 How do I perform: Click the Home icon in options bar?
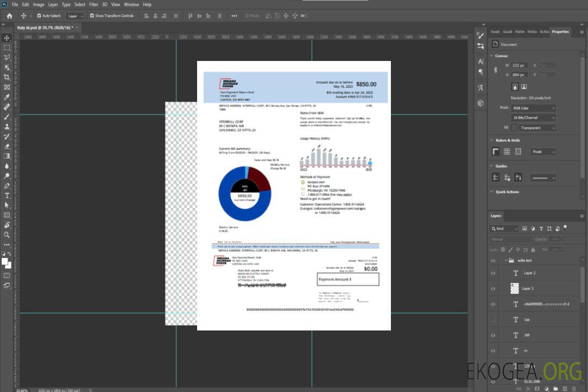[9, 16]
